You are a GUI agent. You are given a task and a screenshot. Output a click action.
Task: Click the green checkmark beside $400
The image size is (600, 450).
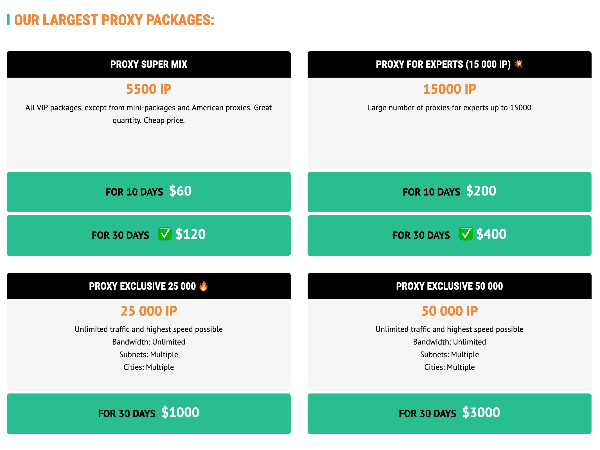(x=466, y=234)
